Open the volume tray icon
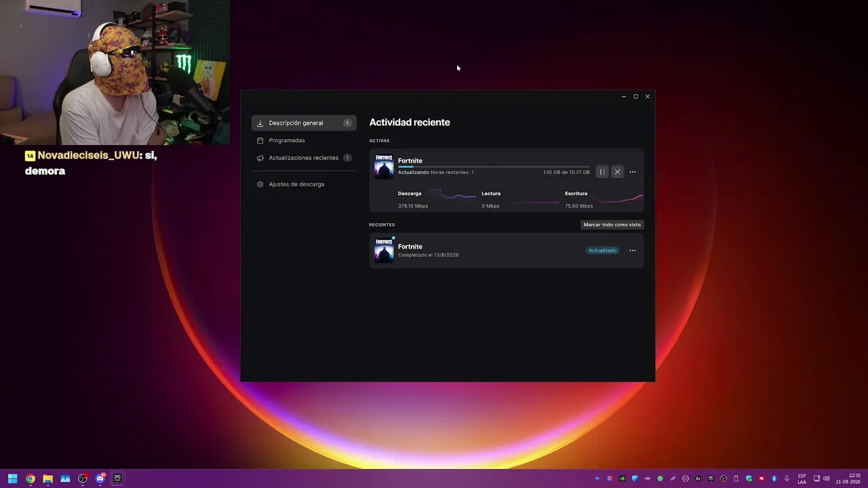This screenshot has height=488, width=868. [826, 479]
